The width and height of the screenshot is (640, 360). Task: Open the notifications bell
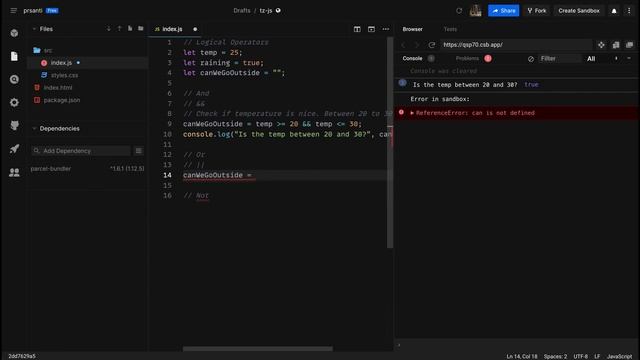(x=614, y=11)
